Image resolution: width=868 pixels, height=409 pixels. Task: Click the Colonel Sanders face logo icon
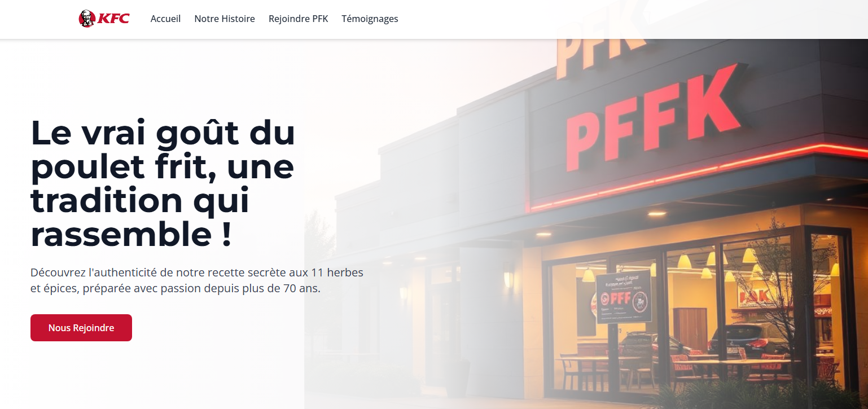86,19
